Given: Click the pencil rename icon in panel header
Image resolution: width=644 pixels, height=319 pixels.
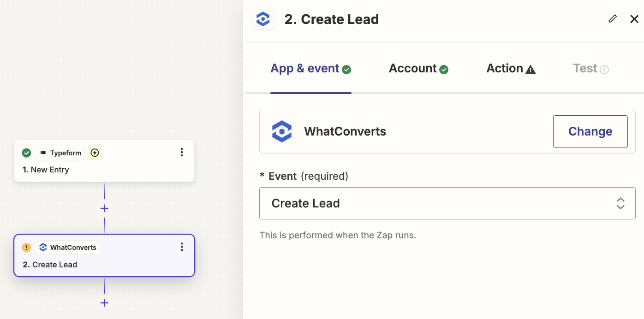Looking at the screenshot, I should click(613, 19).
